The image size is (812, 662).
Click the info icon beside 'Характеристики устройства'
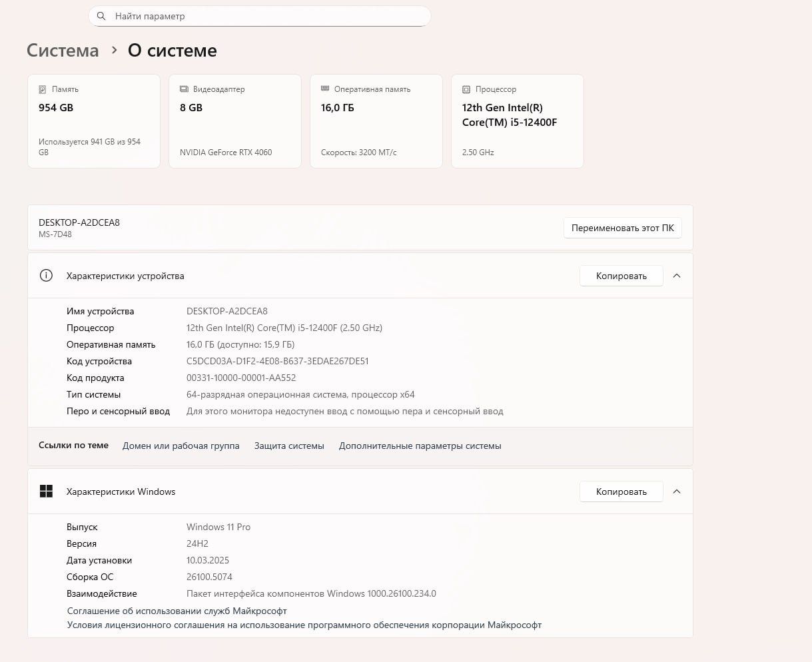pos(46,276)
